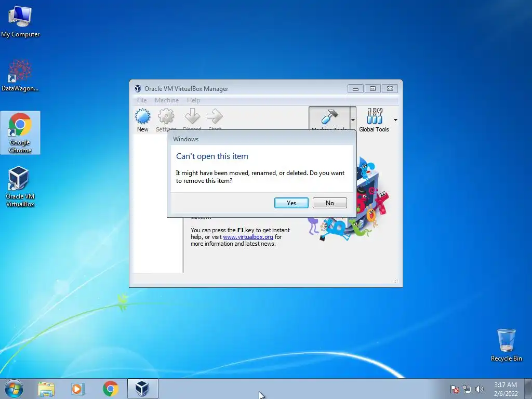This screenshot has height=399, width=532.
Task: Select the My Computer desktop icon
Action: [x=20, y=22]
